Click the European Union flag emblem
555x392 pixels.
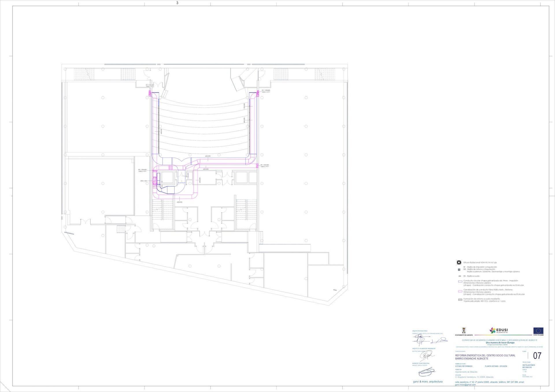539,330
